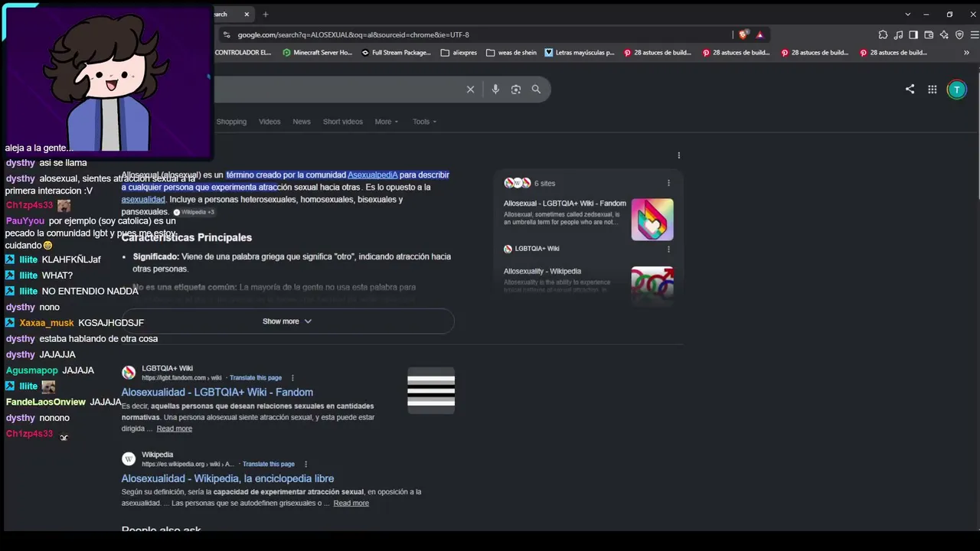Image resolution: width=980 pixels, height=551 pixels.
Task: Click the Fandom result flag thumbnail
Action: click(431, 390)
